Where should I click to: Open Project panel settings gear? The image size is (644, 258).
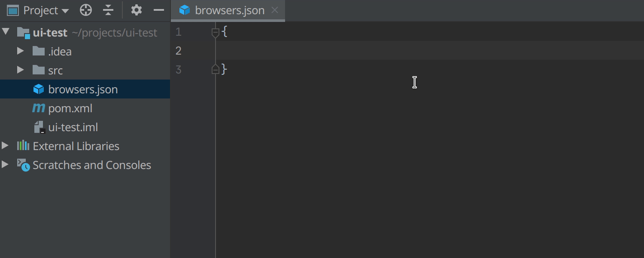point(137,10)
